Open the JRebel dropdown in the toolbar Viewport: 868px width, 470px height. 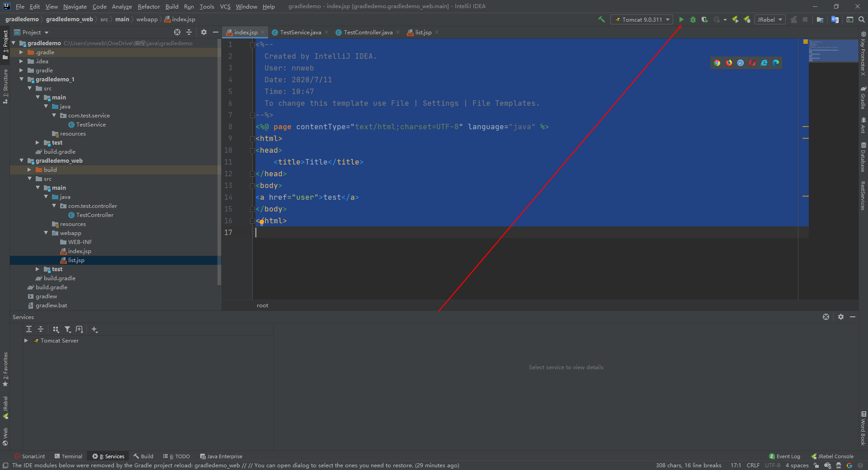click(769, 19)
